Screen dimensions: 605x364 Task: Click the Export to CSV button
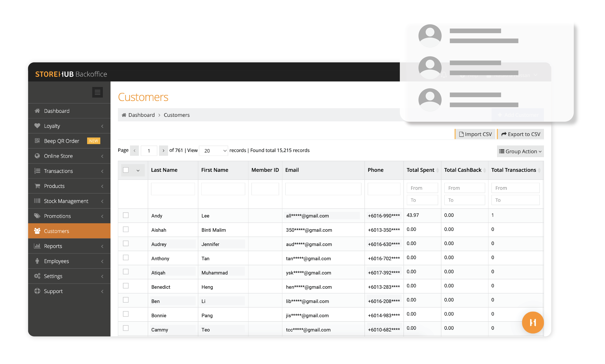pyautogui.click(x=520, y=134)
